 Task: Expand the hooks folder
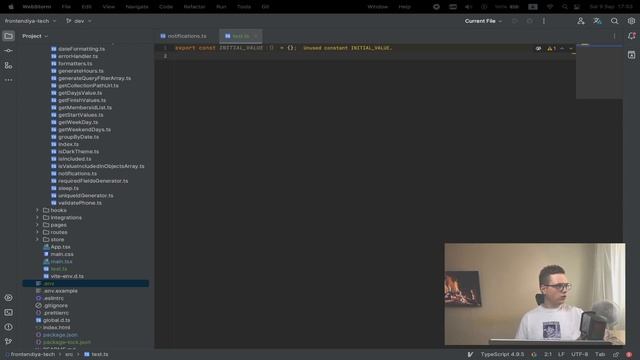coord(38,210)
